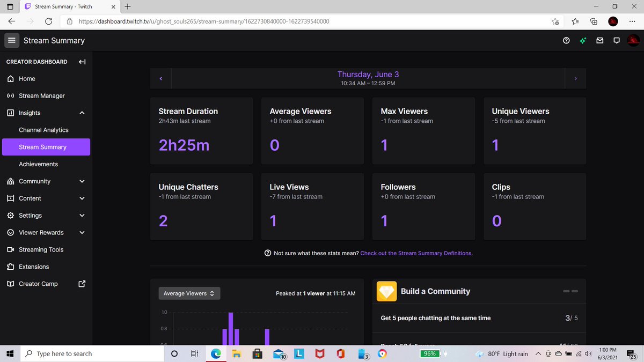Open the Office app in taskbar

(x=340, y=353)
